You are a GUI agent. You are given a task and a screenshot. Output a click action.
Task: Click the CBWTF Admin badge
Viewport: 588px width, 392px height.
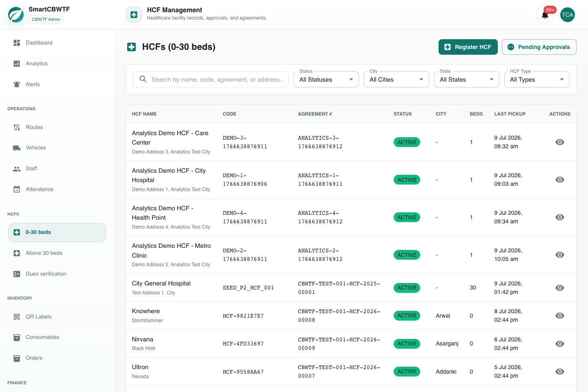(x=46, y=19)
